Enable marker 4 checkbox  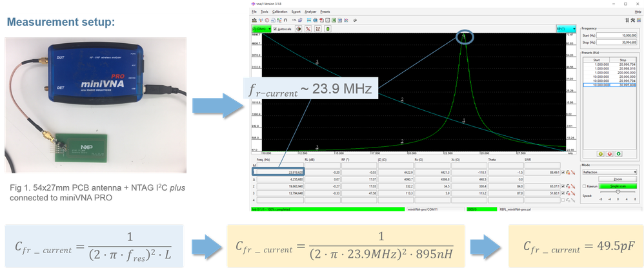click(x=563, y=200)
